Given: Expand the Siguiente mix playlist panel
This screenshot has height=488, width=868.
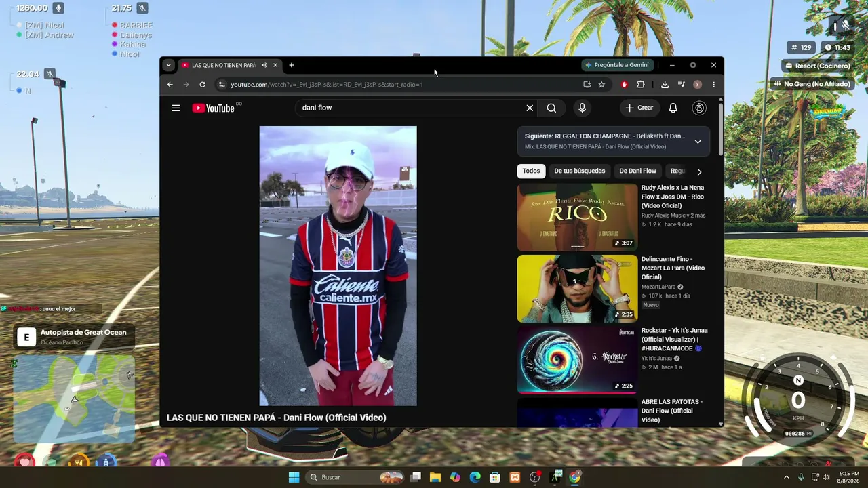Looking at the screenshot, I should [x=698, y=142].
